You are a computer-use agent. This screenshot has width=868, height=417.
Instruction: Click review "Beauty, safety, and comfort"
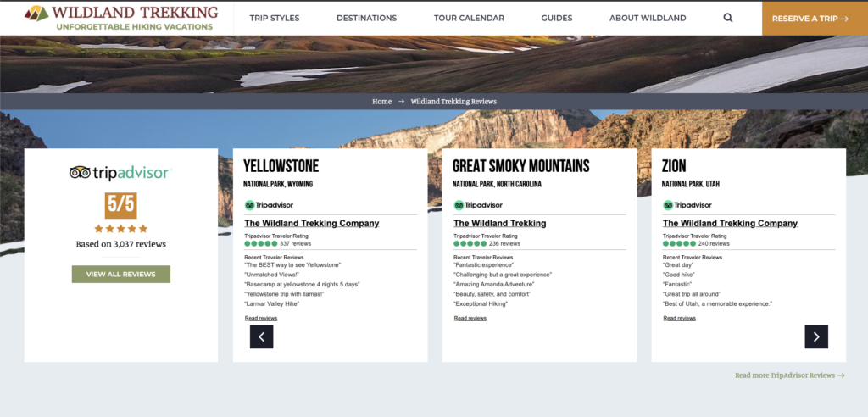click(x=492, y=294)
